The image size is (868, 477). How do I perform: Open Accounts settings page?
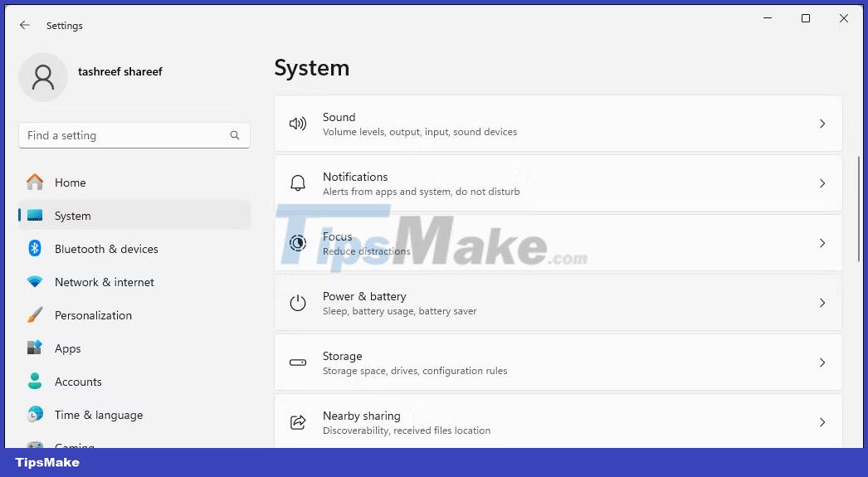[134, 382]
